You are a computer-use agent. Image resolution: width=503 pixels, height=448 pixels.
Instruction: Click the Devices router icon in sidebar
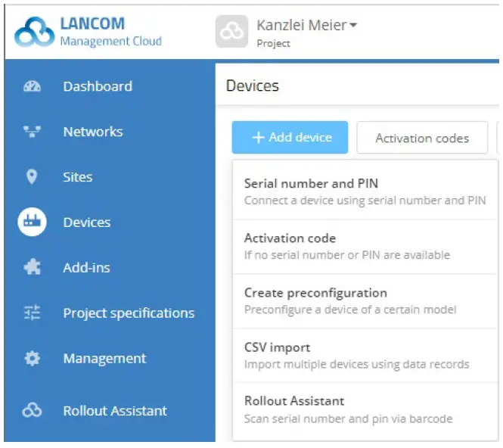pos(32,222)
